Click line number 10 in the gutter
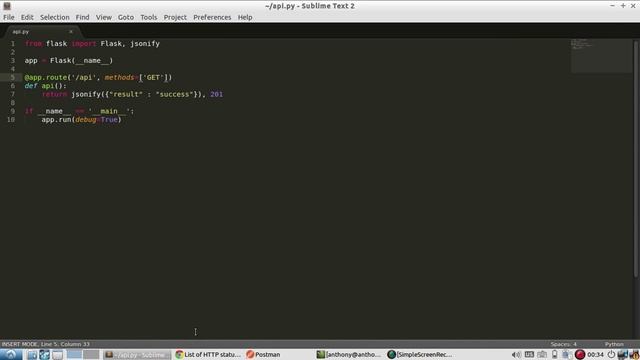Viewport: 640px width, 360px height. pyautogui.click(x=11, y=120)
